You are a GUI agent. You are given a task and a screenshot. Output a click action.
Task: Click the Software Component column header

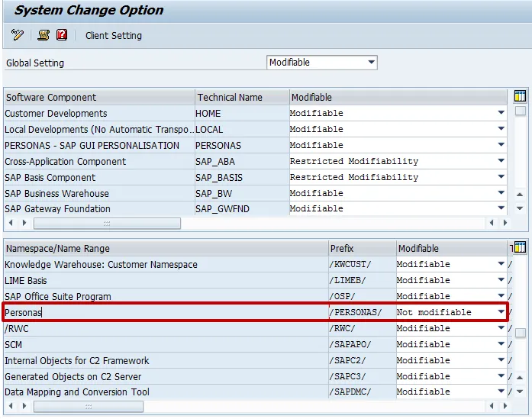(99, 97)
